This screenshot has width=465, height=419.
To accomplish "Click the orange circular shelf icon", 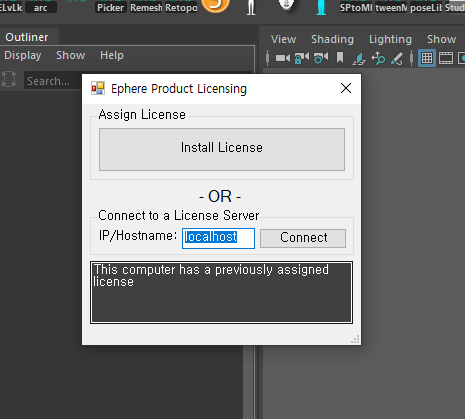I will (x=216, y=5).
